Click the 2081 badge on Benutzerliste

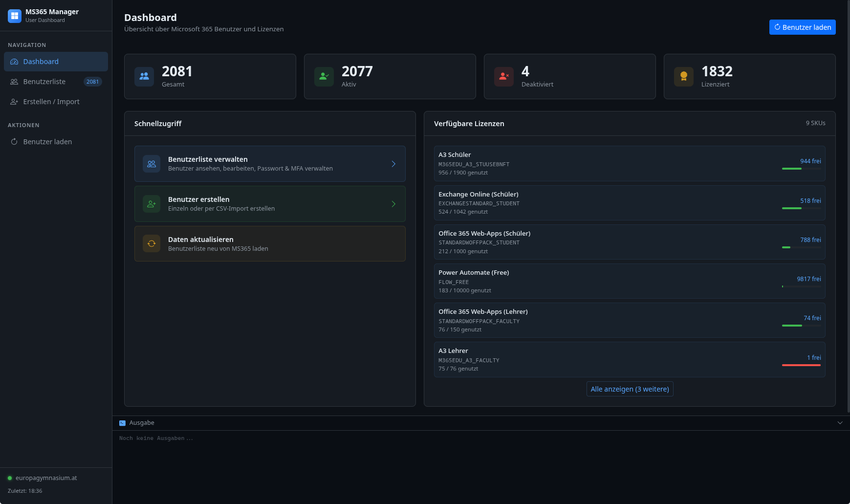click(92, 82)
